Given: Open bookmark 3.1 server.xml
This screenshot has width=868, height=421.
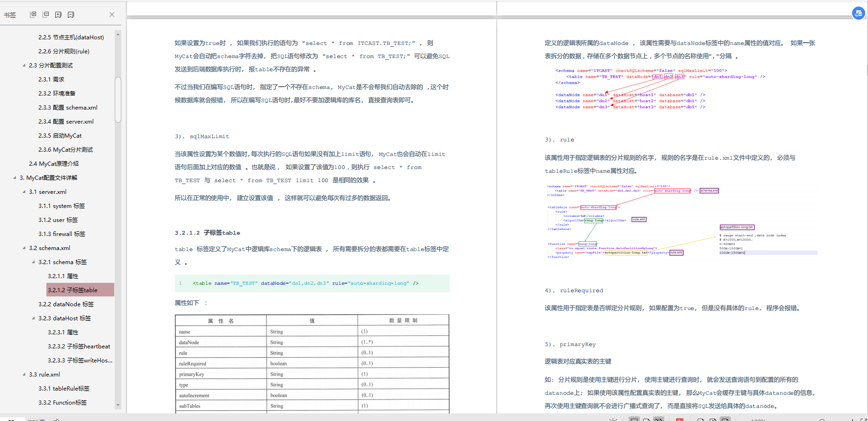Looking at the screenshot, I should click(x=48, y=192).
